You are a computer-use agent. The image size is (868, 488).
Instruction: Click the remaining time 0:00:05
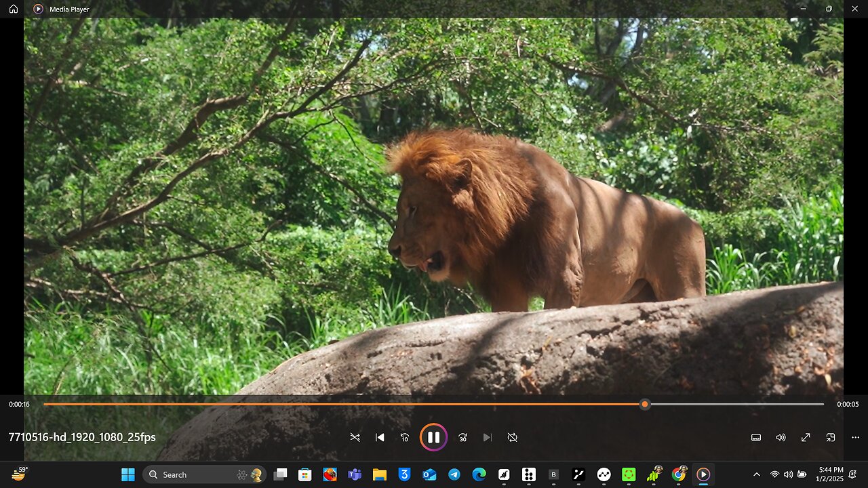coord(848,404)
